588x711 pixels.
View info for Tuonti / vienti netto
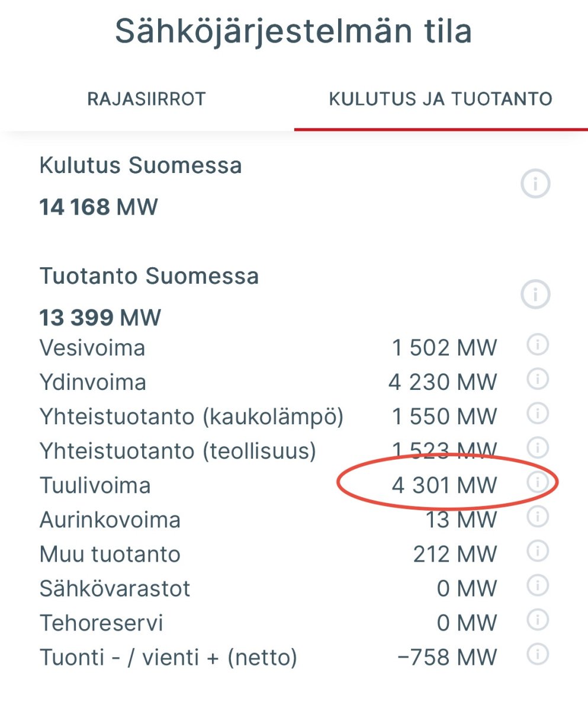(537, 655)
